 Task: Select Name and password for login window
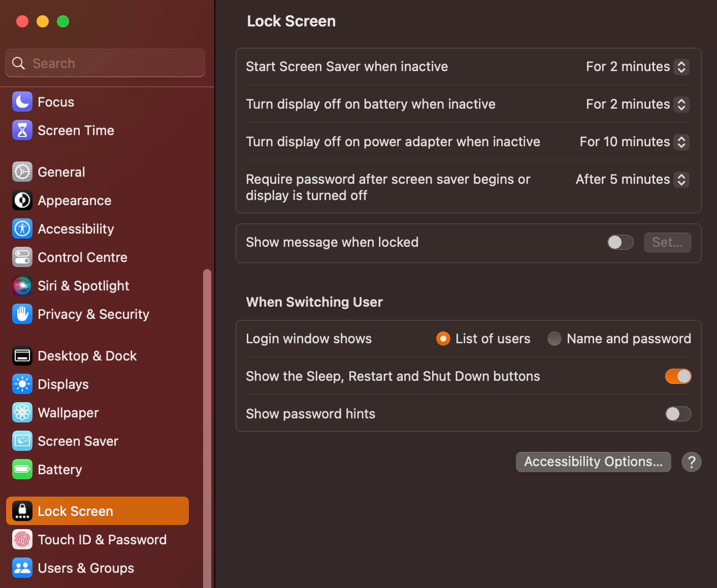[555, 338]
